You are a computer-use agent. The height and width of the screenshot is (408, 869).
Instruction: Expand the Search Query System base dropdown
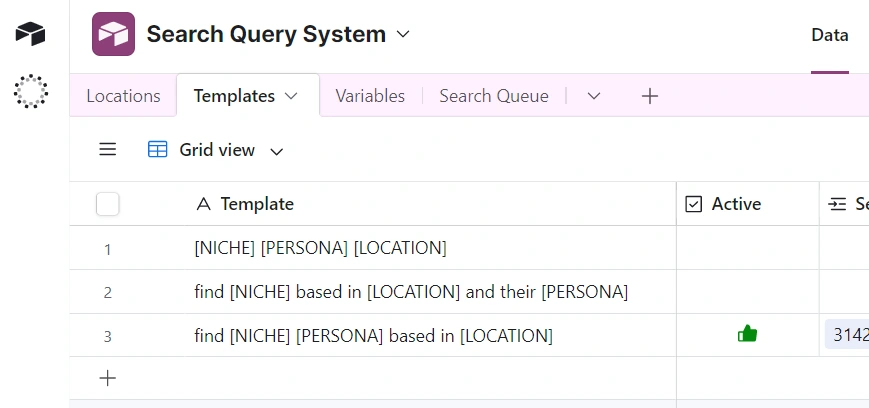coord(403,34)
